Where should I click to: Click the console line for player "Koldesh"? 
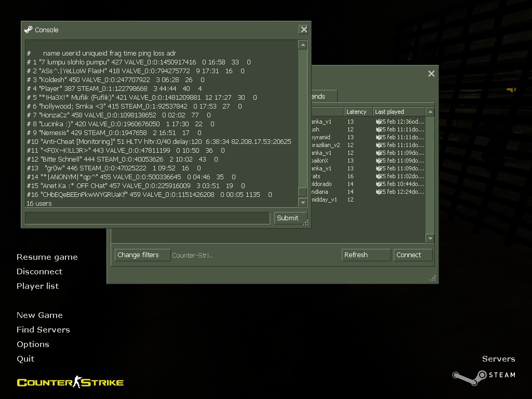(x=115, y=79)
